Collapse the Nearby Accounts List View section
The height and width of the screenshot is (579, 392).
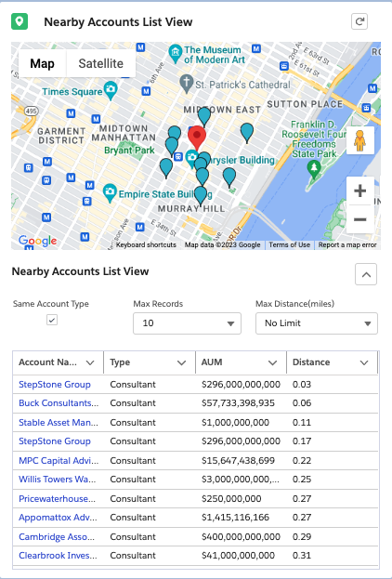pos(366,274)
